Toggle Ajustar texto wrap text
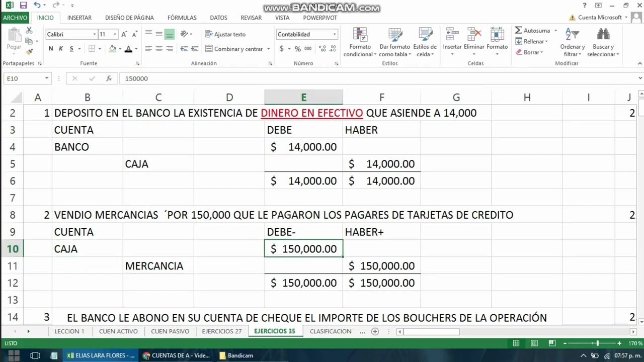The width and height of the screenshot is (644, 362). pos(225,34)
